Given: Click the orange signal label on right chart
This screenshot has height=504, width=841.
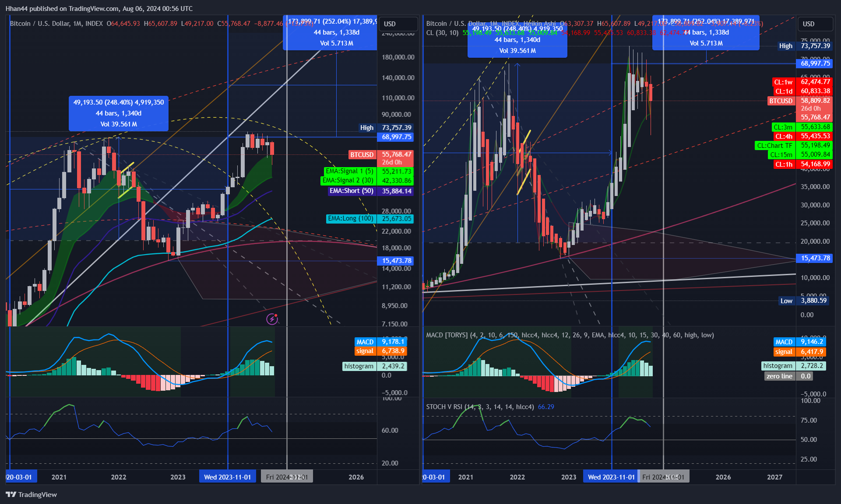Looking at the screenshot, I should (784, 351).
